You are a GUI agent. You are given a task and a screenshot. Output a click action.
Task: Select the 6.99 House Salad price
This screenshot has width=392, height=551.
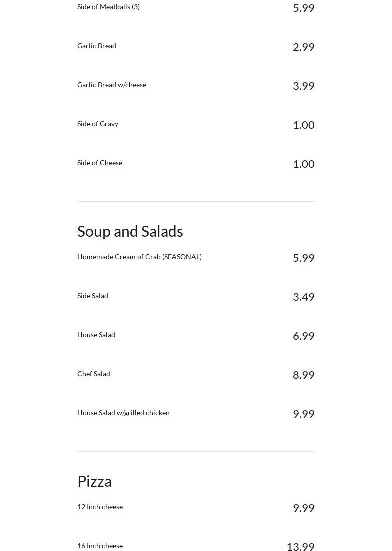point(303,336)
